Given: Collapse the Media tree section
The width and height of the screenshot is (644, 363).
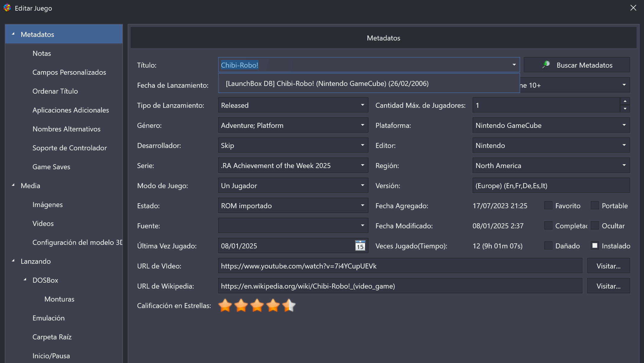Looking at the screenshot, I should point(13,185).
